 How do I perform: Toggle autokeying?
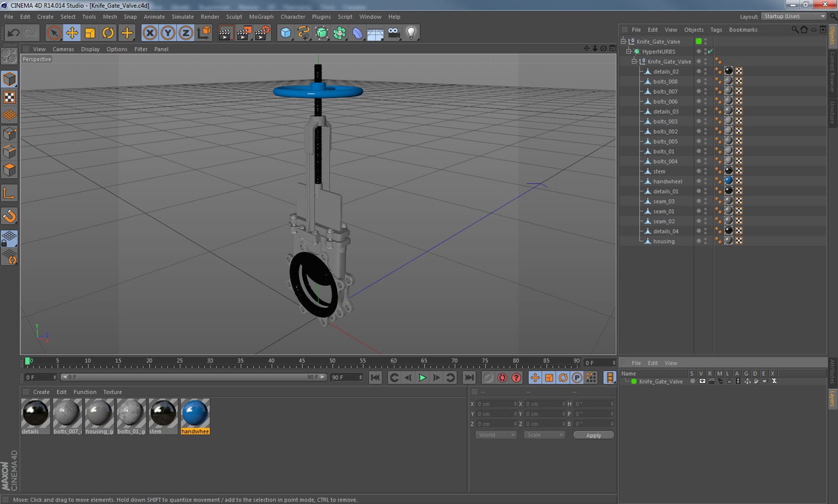click(x=503, y=378)
